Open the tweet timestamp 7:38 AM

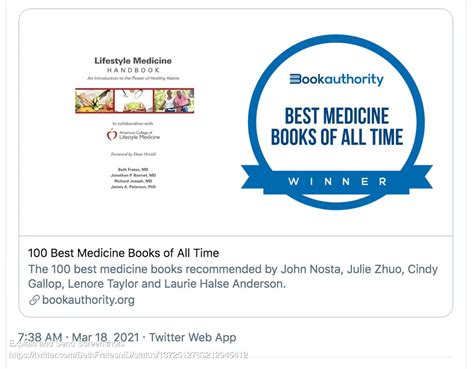pyautogui.click(x=40, y=337)
